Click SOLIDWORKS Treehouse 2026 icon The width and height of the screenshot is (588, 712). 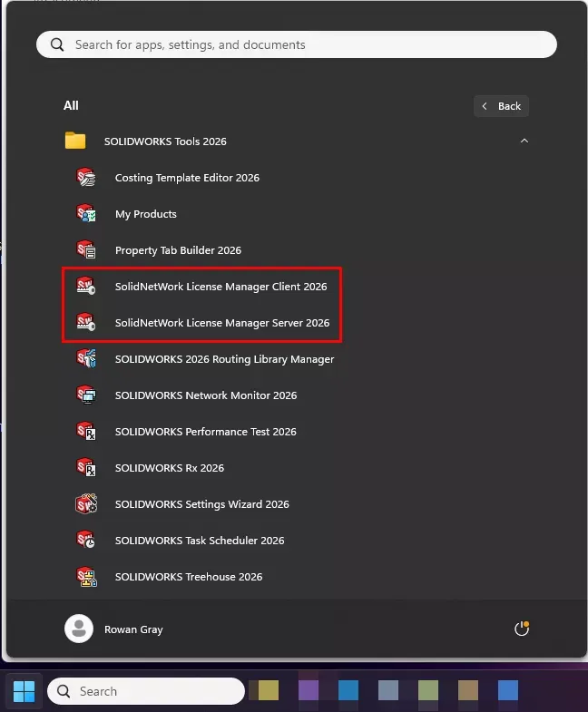pyautogui.click(x=86, y=577)
